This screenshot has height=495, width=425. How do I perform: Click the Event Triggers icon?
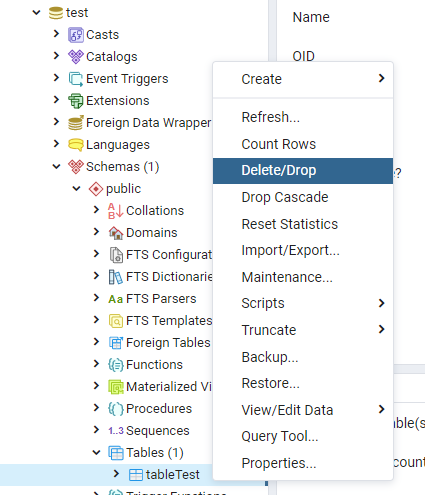click(x=76, y=79)
